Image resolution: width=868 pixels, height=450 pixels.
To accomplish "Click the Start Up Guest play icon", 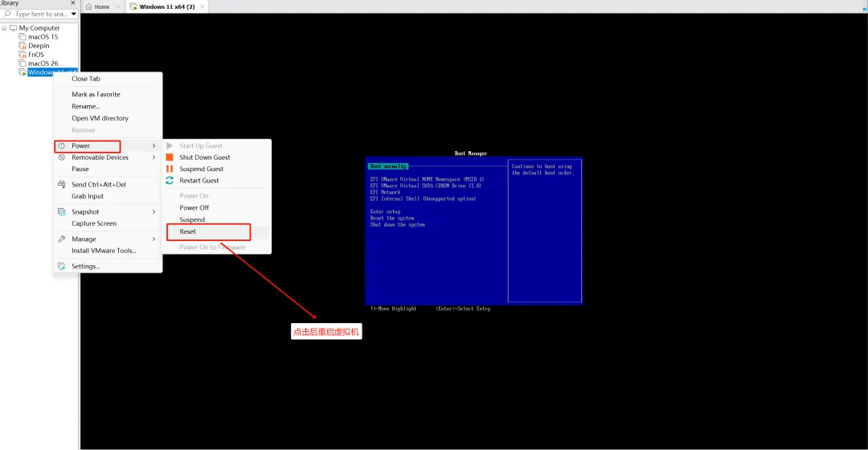I will 170,145.
